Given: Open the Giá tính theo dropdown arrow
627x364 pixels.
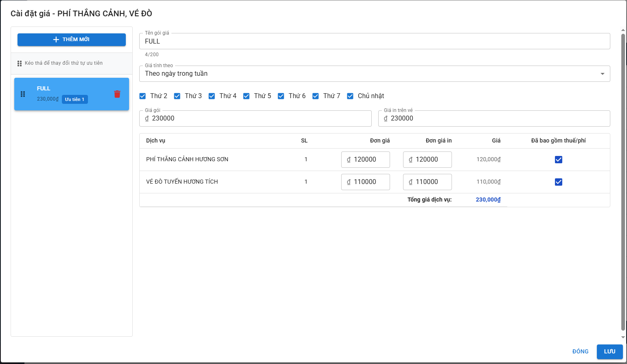Looking at the screenshot, I should 602,74.
